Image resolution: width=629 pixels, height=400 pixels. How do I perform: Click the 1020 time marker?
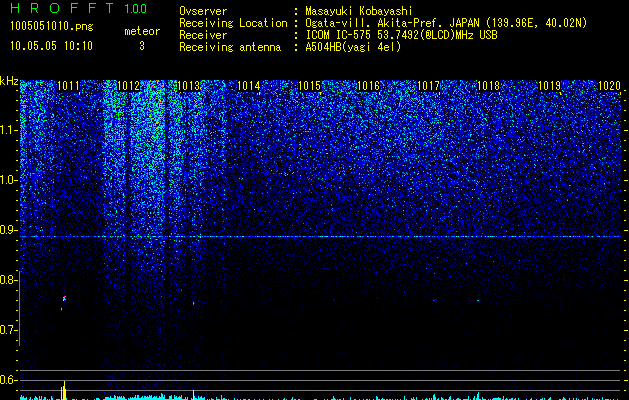(609, 86)
